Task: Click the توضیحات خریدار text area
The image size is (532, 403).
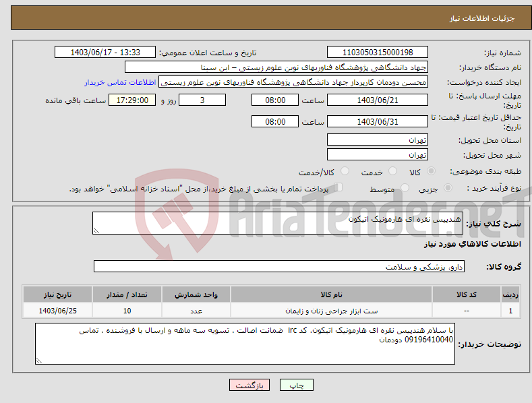Action: coord(245,344)
